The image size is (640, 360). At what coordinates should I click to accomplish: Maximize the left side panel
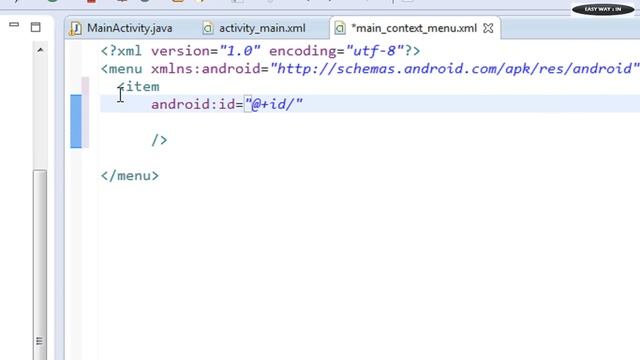(36, 27)
